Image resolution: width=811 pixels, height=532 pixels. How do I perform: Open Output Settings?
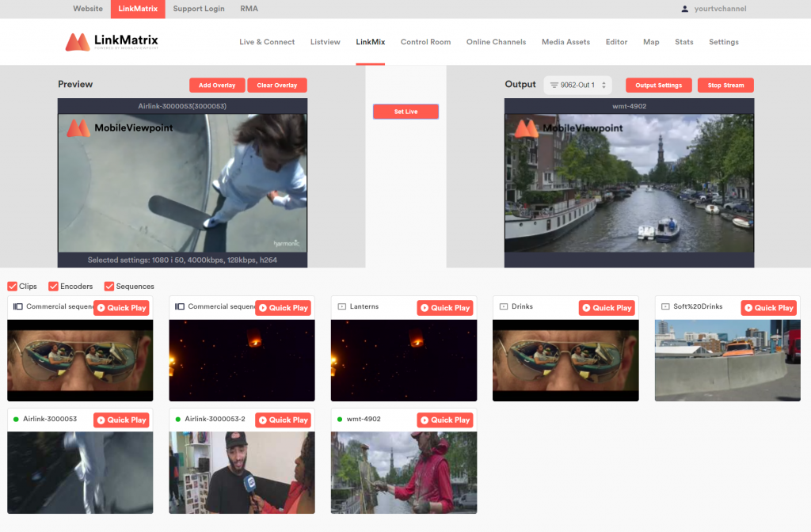[x=658, y=85]
